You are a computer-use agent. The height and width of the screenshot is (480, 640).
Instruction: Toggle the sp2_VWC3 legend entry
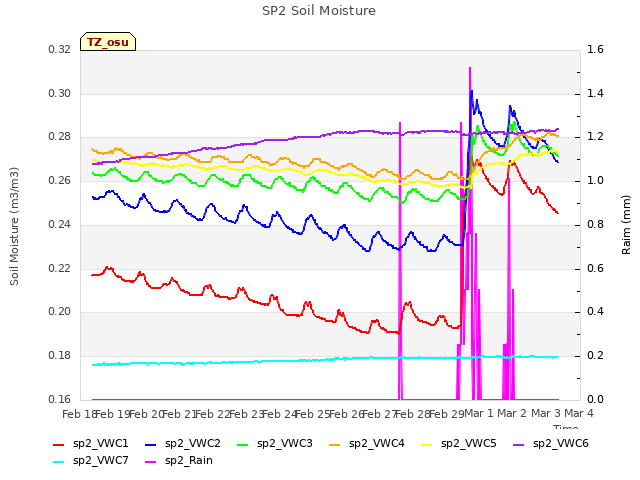tap(274, 444)
